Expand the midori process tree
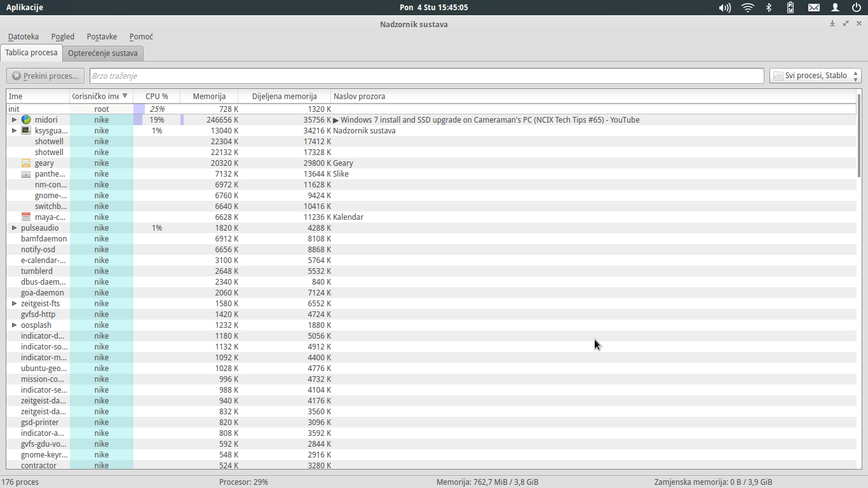Viewport: 868px width, 488px height. click(15, 119)
